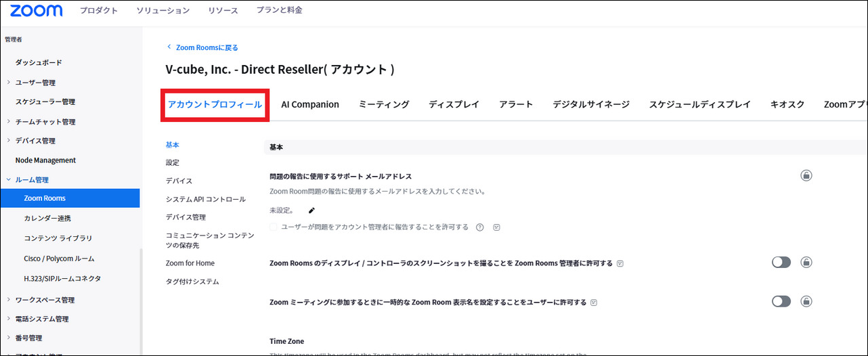Toggle temporary Zoom Room display name permission
This screenshot has width=868, height=356.
(x=781, y=302)
